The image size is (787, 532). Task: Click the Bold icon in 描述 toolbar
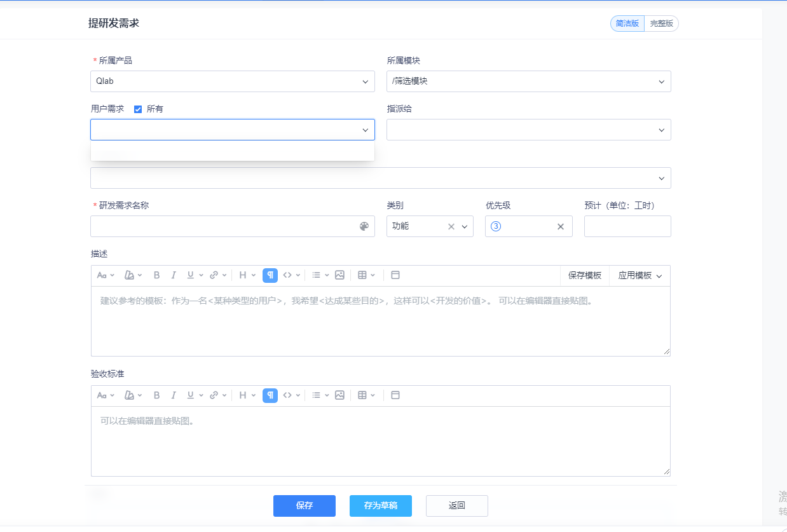156,275
